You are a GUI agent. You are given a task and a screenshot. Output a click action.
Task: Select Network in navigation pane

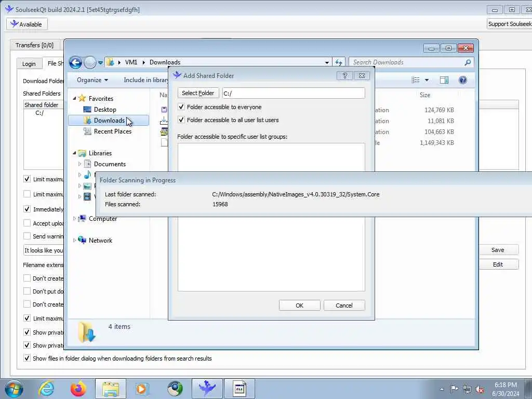click(100, 240)
